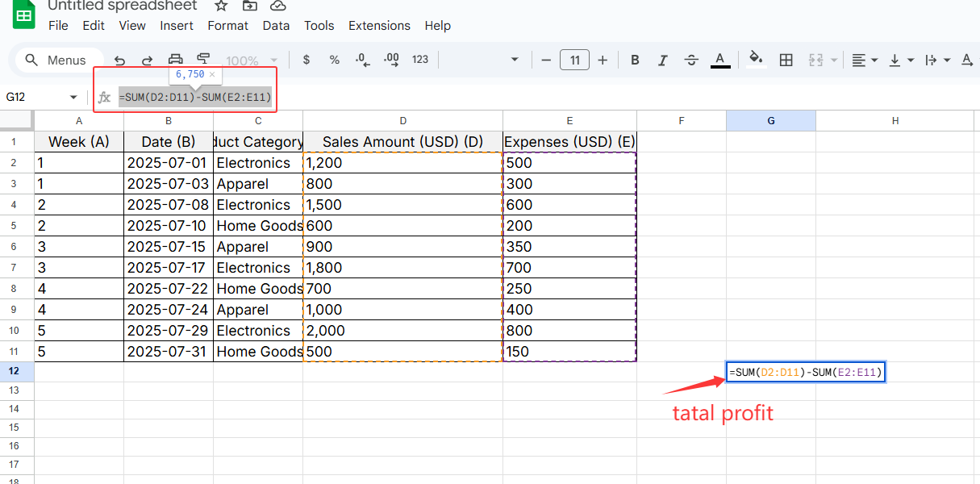The height and width of the screenshot is (484, 980).
Task: Select the Paint format tool
Action: pos(203,59)
